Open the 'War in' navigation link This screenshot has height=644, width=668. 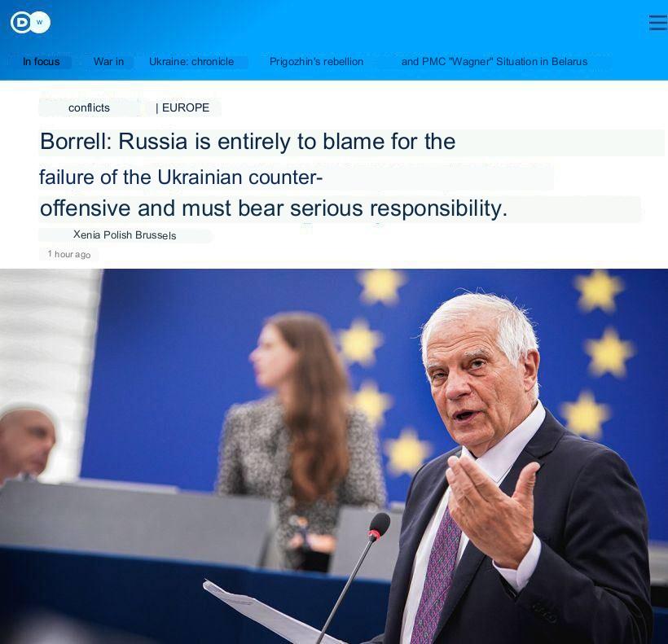[x=108, y=62]
